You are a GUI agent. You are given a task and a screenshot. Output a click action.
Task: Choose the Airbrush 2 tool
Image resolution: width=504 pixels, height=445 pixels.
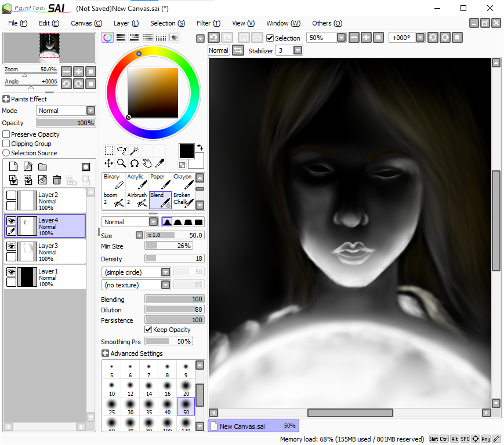coord(137,200)
